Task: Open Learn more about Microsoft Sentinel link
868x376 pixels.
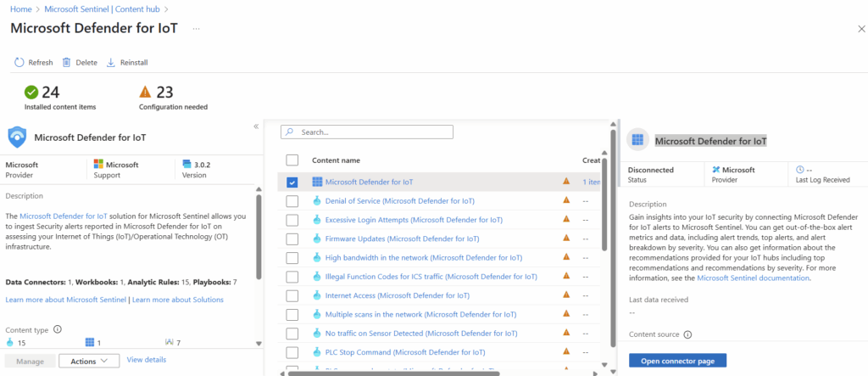Action: click(x=66, y=300)
